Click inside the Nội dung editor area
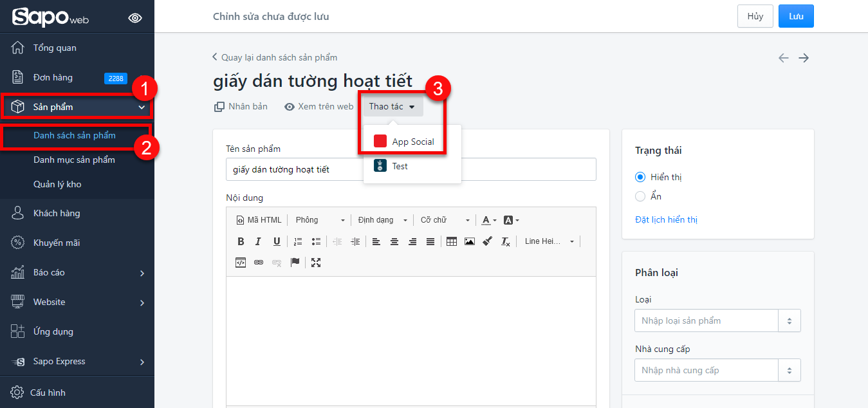 (x=411, y=341)
